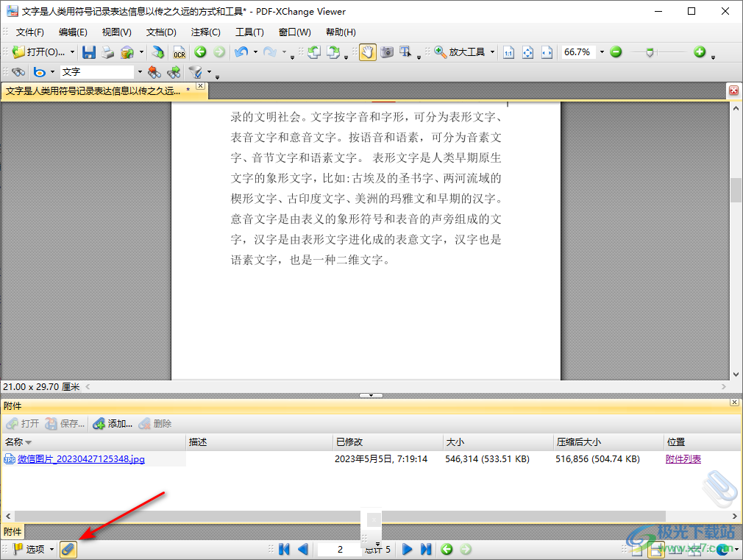Close the 附件 panel
The image size is (743, 560).
click(x=734, y=403)
